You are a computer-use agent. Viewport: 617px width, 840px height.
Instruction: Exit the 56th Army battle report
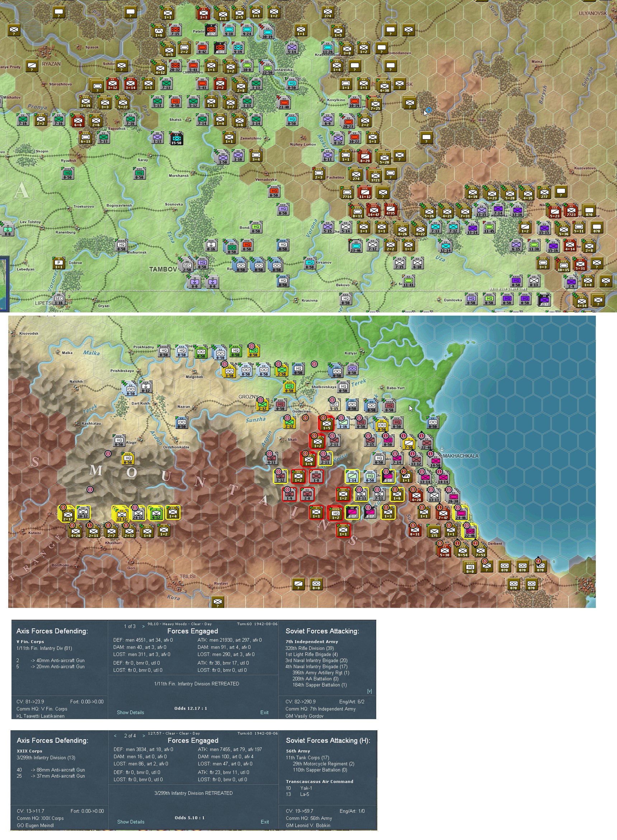pyautogui.click(x=265, y=822)
